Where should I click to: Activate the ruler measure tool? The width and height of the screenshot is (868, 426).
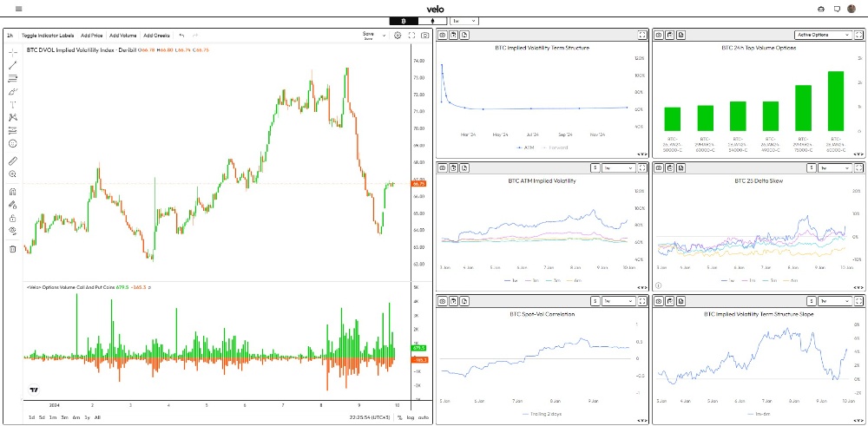(13, 161)
